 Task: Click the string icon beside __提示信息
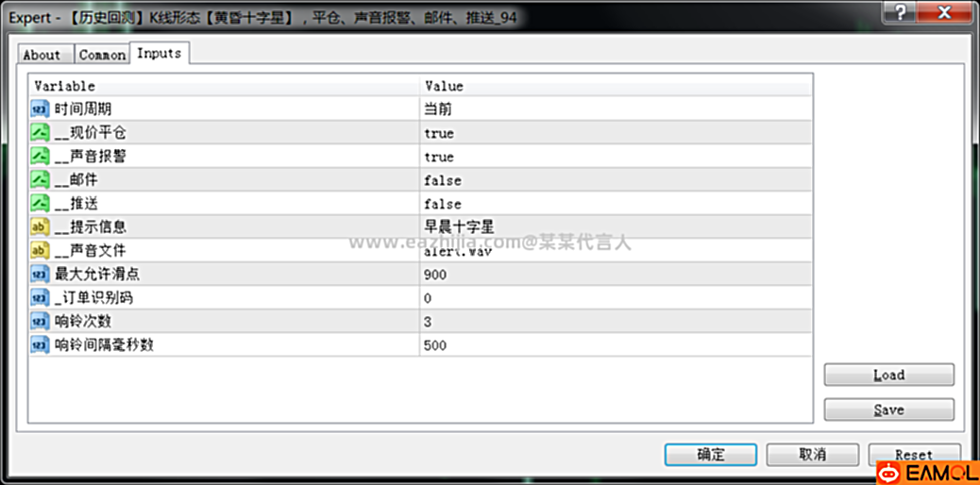point(40,227)
